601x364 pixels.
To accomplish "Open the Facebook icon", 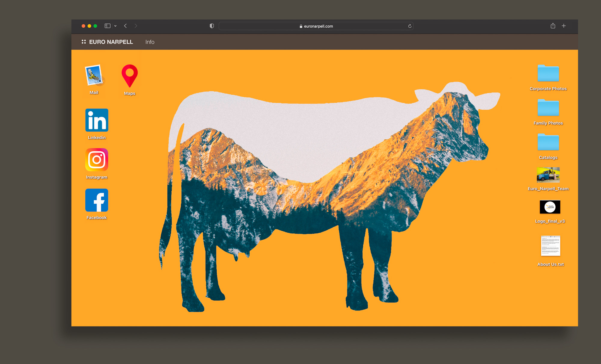I will (97, 200).
